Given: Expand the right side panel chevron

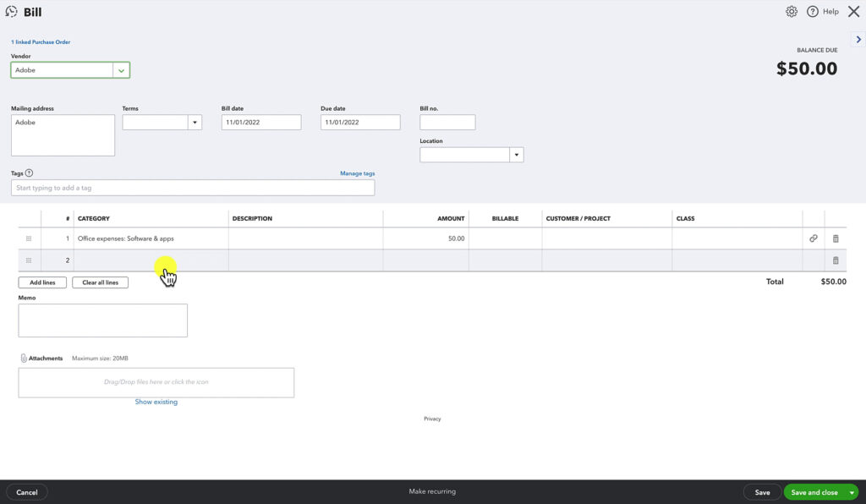Looking at the screenshot, I should click(858, 38).
